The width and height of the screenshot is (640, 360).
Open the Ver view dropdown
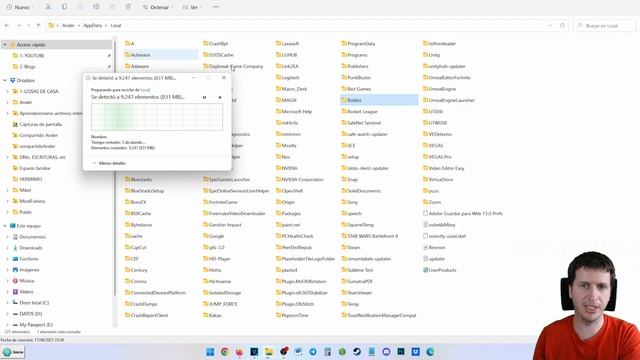[192, 7]
